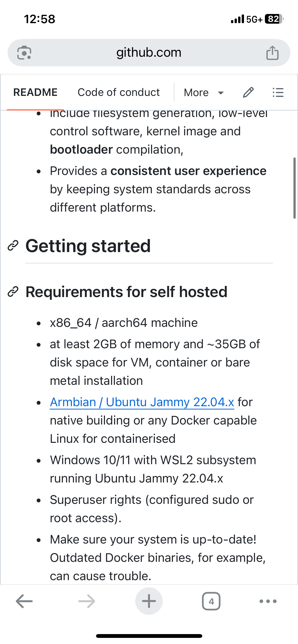
Task: Open the camera lens search icon
Action: [24, 53]
